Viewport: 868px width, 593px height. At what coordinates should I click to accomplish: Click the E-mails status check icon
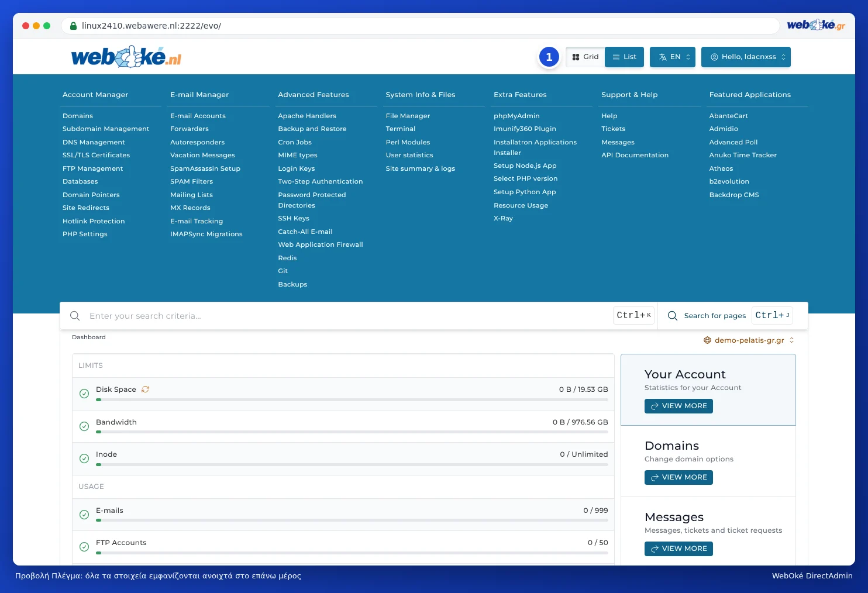click(84, 515)
